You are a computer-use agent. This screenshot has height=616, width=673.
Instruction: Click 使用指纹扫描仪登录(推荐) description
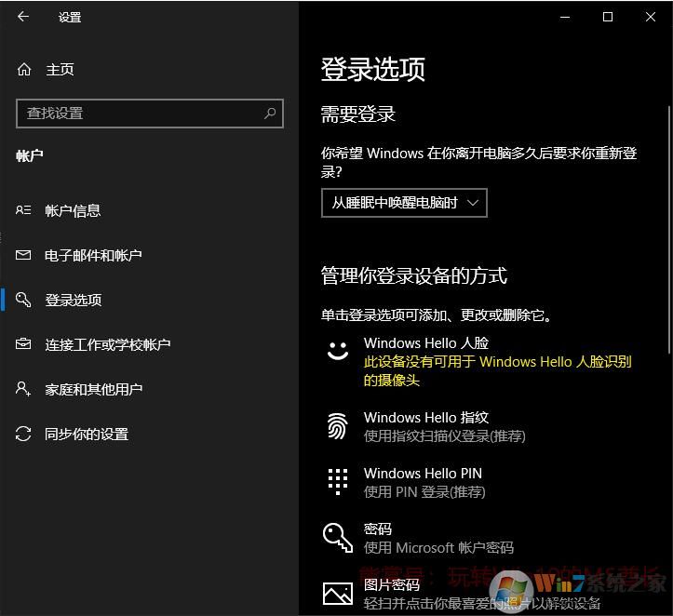[445, 435]
